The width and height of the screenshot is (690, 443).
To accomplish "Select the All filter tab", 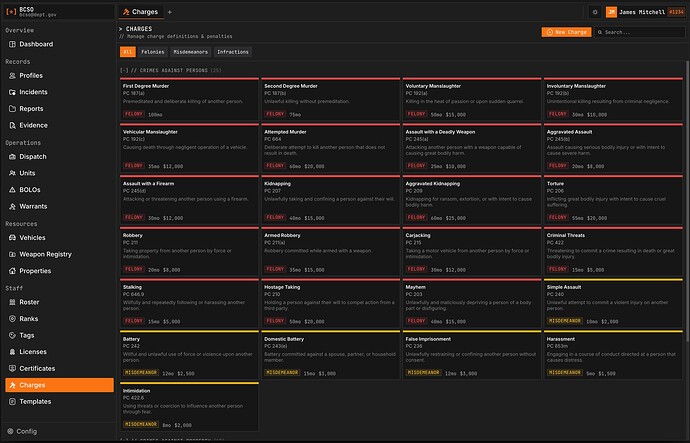I will [128, 52].
